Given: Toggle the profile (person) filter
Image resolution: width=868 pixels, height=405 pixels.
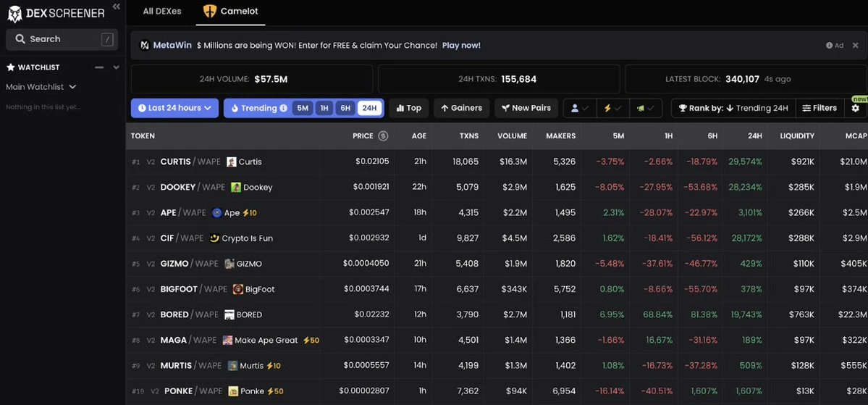Looking at the screenshot, I should pyautogui.click(x=580, y=108).
